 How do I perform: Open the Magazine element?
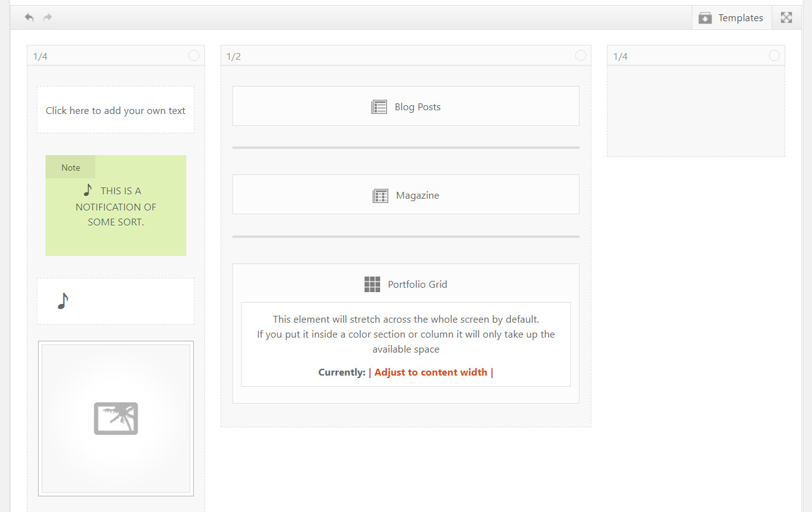(x=406, y=194)
